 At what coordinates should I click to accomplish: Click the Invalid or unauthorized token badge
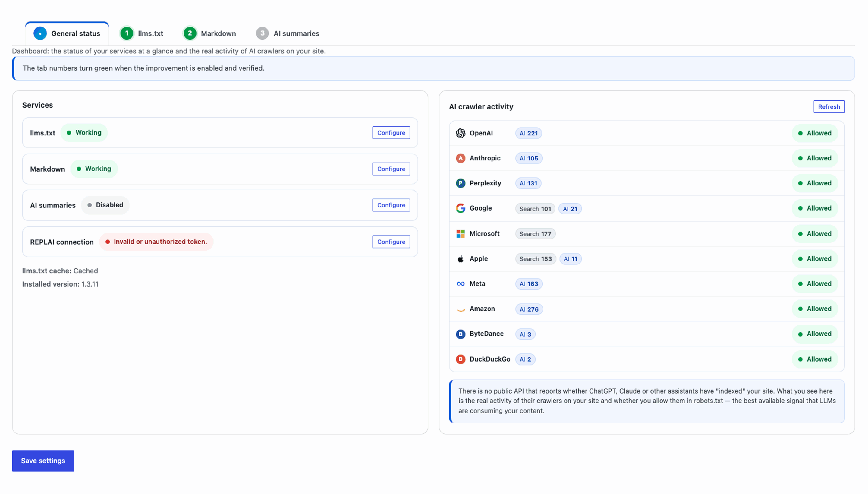(156, 242)
